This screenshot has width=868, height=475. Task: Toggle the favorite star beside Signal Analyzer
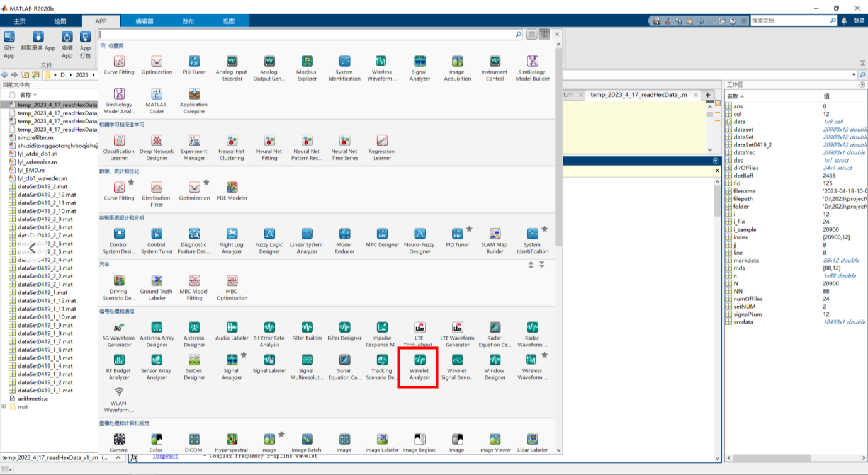click(244, 355)
